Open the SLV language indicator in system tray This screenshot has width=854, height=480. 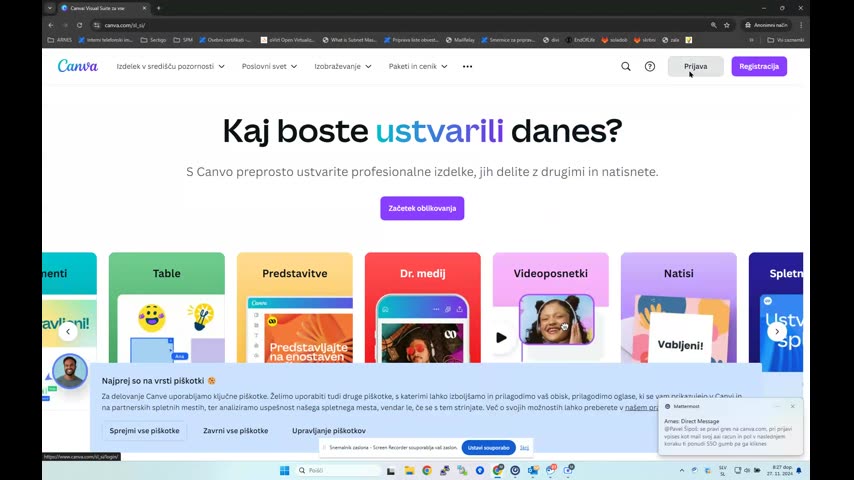click(723, 470)
